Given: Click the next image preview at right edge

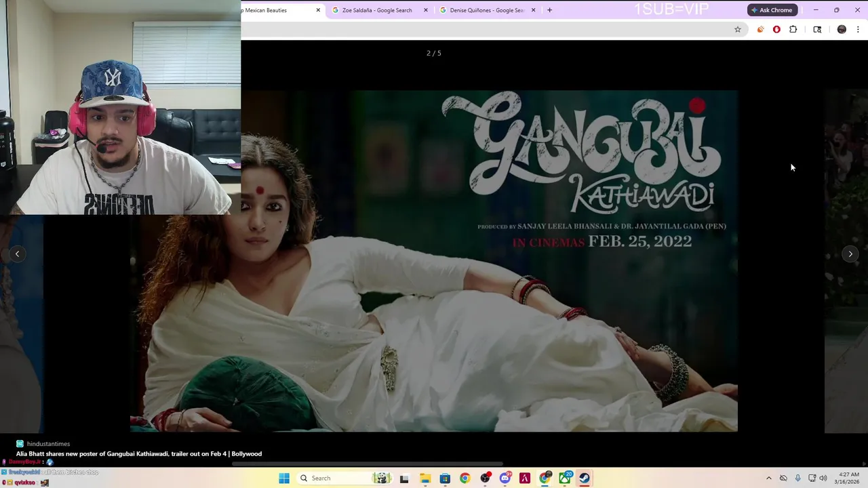Looking at the screenshot, I should [846, 261].
